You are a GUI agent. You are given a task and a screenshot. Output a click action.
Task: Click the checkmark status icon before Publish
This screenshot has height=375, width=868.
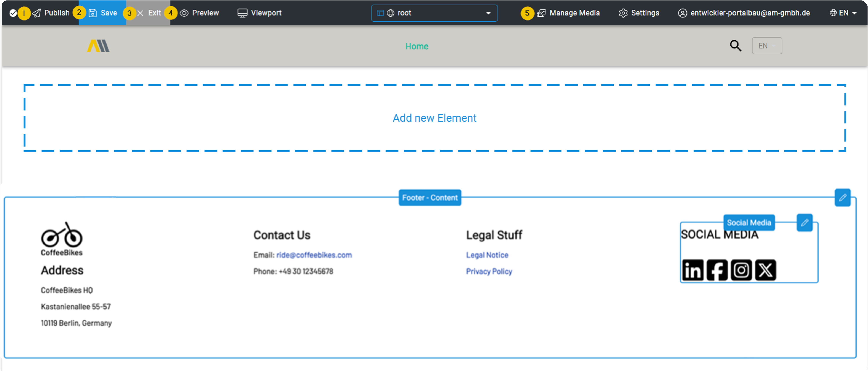13,13
